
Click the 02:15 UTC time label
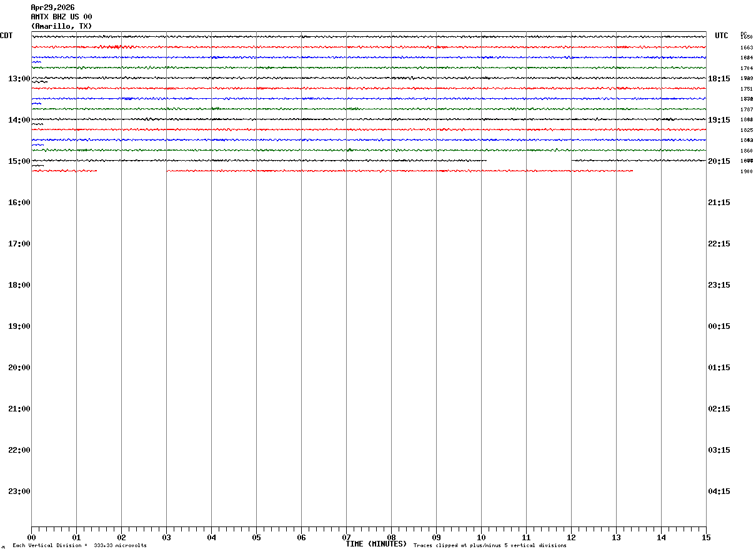719,409
